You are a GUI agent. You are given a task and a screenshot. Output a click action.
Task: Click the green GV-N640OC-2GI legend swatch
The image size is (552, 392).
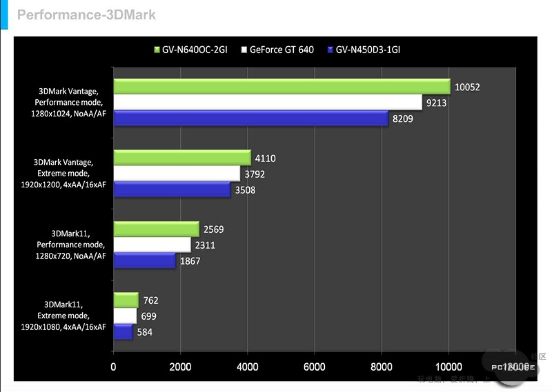tap(157, 50)
